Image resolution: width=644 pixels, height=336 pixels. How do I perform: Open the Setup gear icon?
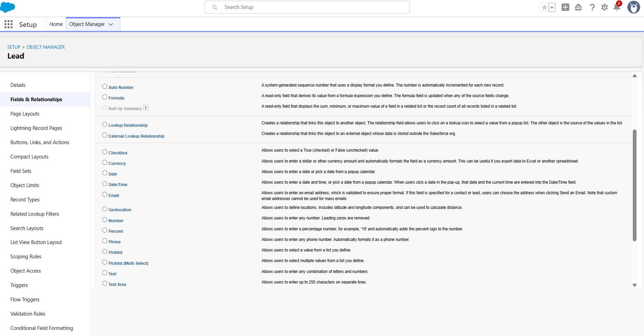(x=604, y=7)
